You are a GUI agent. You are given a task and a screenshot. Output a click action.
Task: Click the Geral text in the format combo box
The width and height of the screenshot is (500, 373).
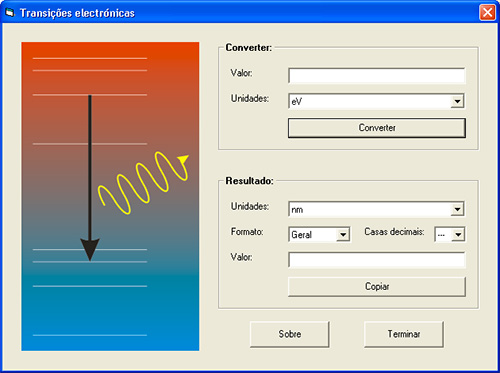click(x=302, y=235)
